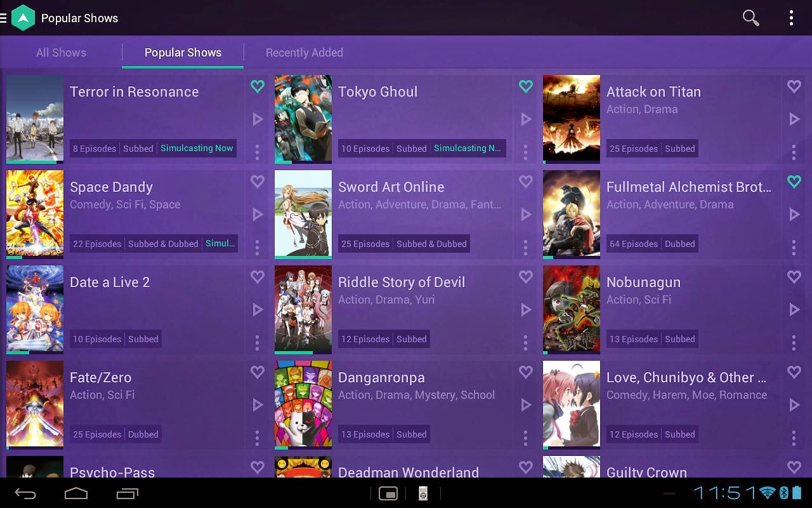Favorite Love, Chunibyo with heart

click(794, 372)
